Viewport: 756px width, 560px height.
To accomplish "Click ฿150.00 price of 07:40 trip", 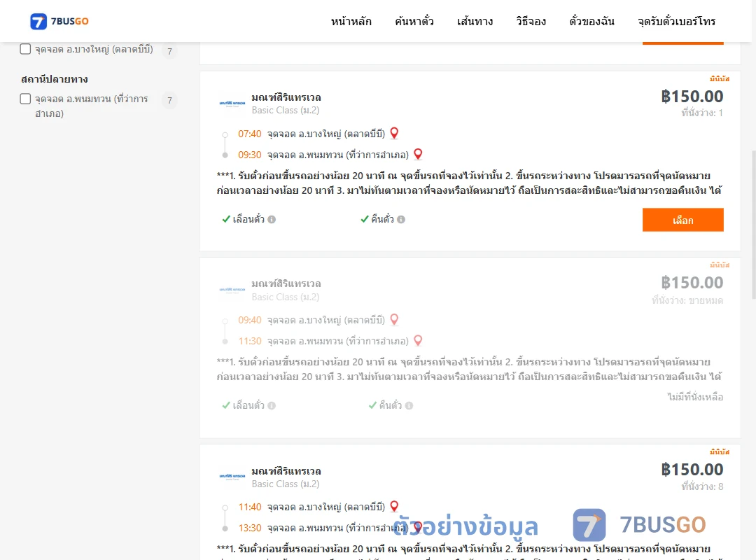I will [692, 97].
